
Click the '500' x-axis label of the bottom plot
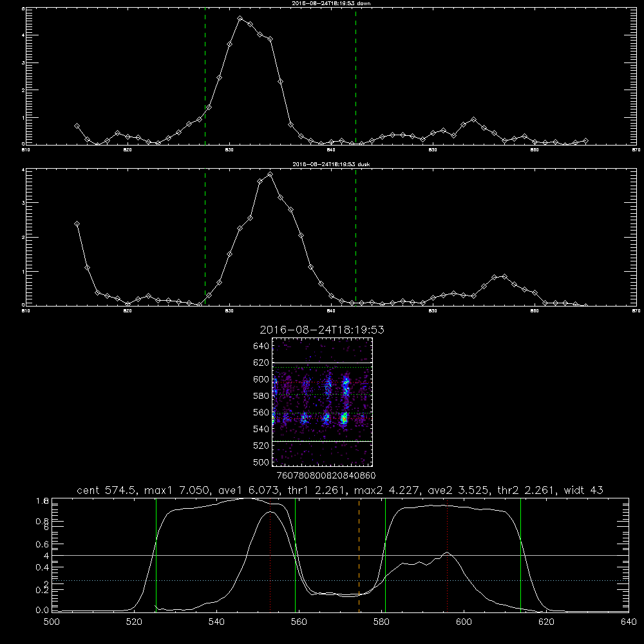[52, 622]
